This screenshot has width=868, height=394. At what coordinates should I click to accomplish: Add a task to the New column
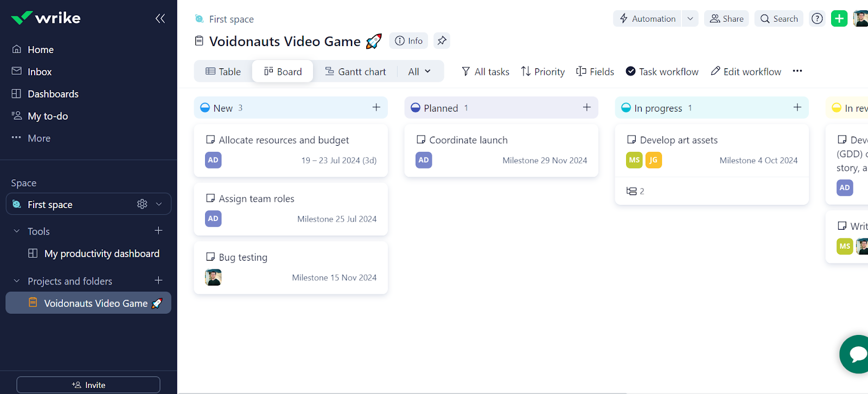(376, 107)
